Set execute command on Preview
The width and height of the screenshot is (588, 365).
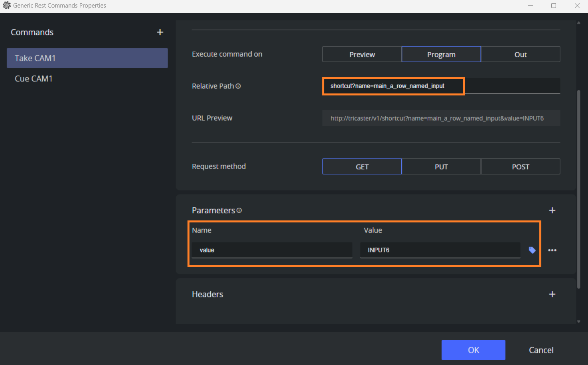click(x=362, y=54)
